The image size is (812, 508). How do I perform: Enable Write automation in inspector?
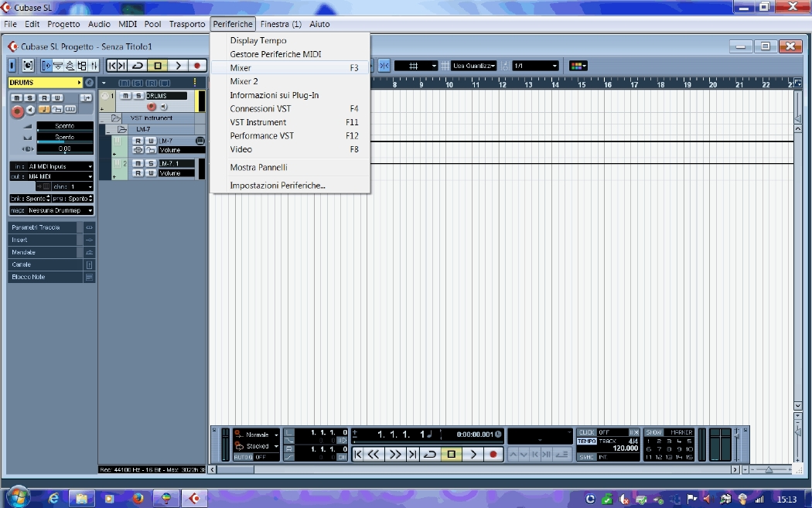[57, 98]
